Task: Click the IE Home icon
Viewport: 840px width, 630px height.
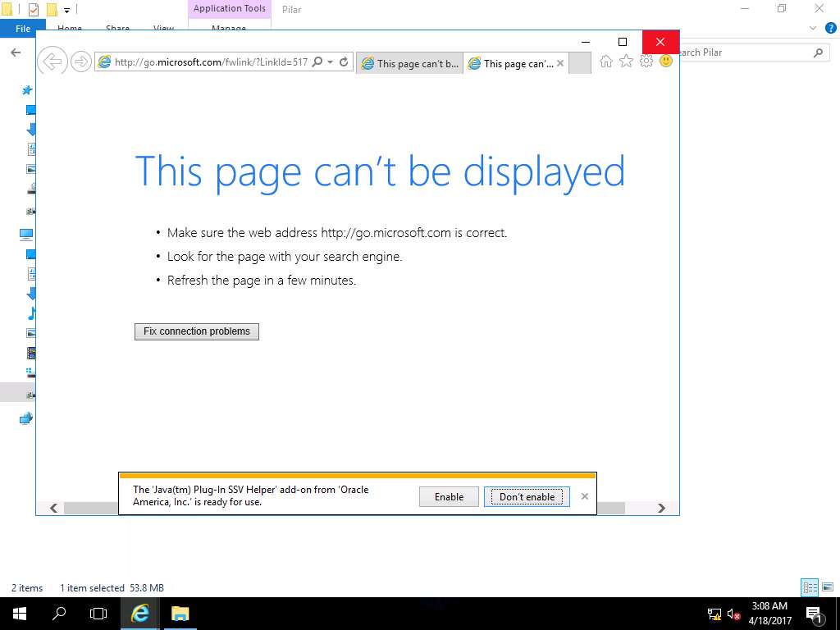Action: 606,61
